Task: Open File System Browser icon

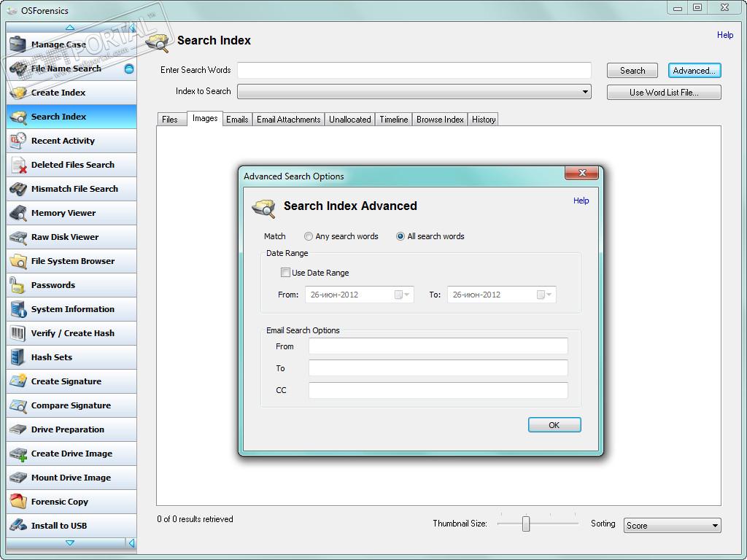Action: (x=18, y=261)
